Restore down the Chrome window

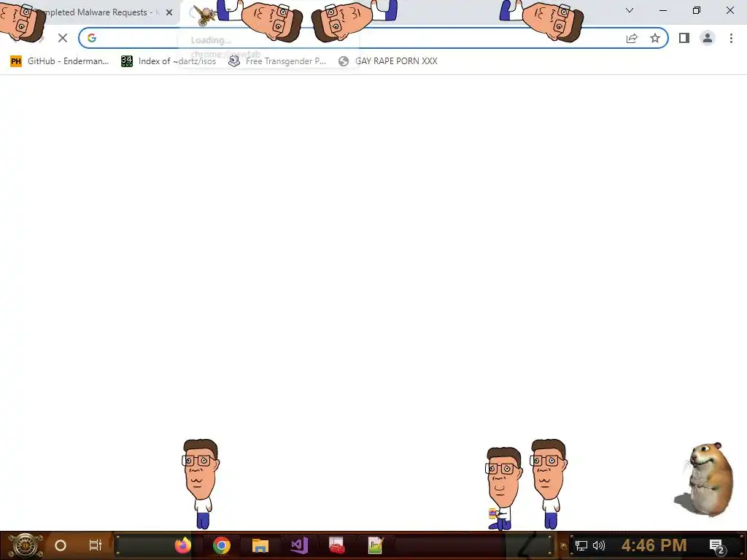697,10
